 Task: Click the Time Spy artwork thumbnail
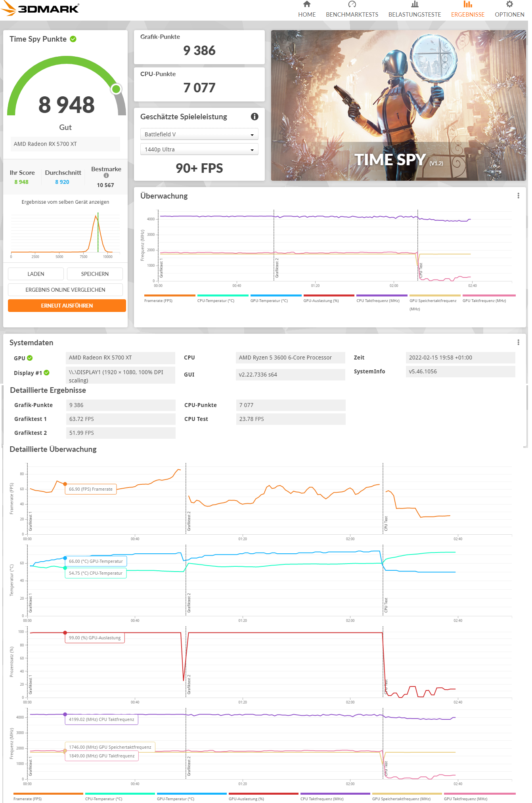(398, 105)
